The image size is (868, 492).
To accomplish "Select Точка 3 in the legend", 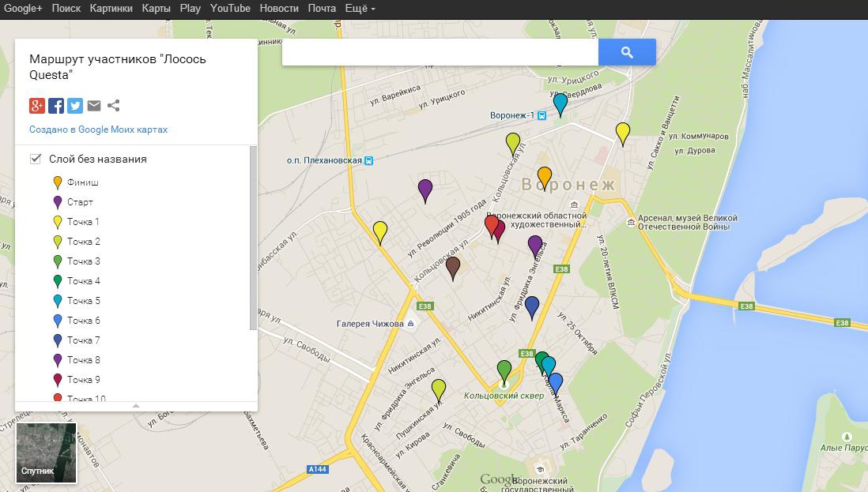I will click(84, 261).
